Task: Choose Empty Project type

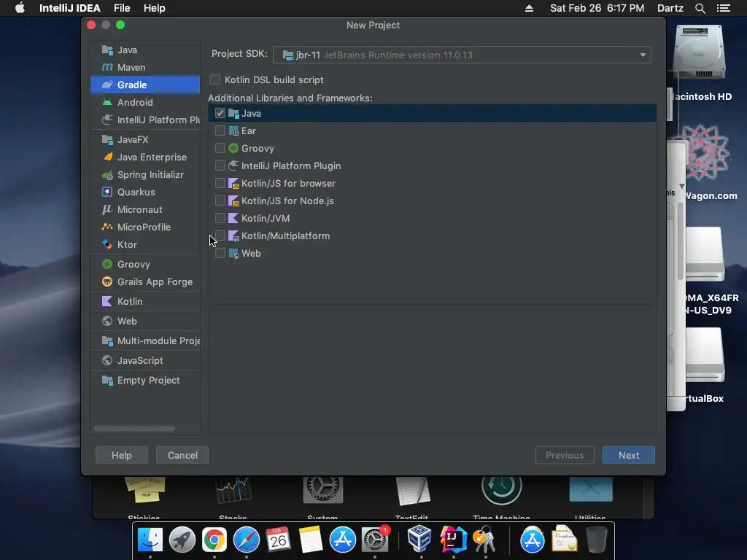Action: click(x=145, y=380)
